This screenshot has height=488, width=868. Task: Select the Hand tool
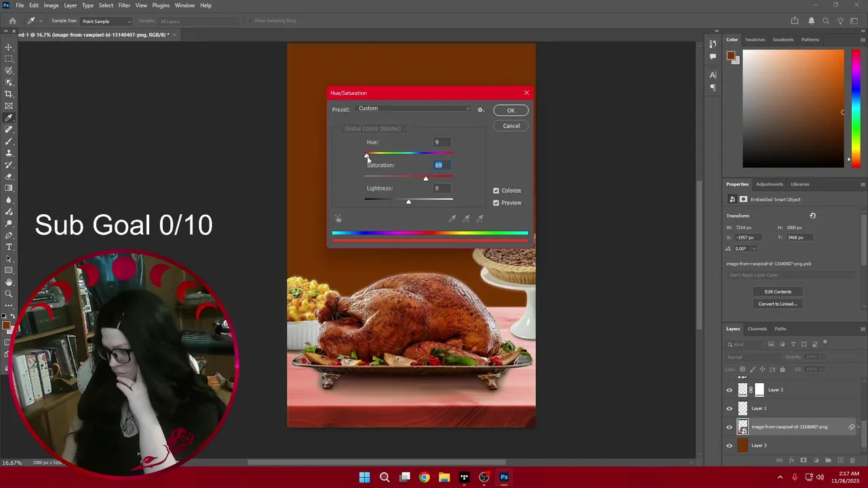click(x=9, y=282)
